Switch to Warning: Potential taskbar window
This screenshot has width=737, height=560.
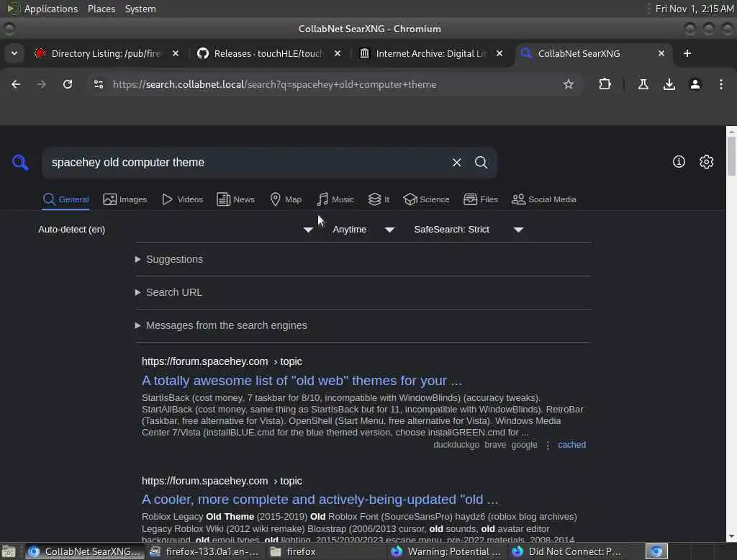click(446, 551)
